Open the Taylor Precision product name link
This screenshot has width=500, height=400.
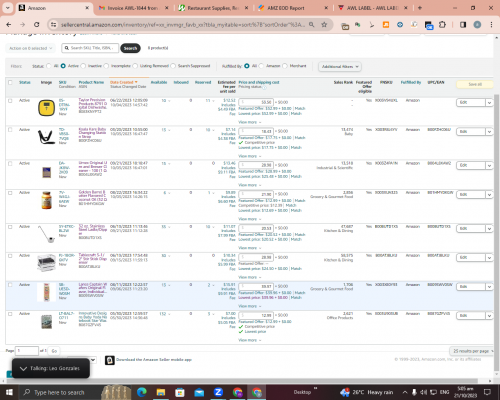click(x=92, y=104)
